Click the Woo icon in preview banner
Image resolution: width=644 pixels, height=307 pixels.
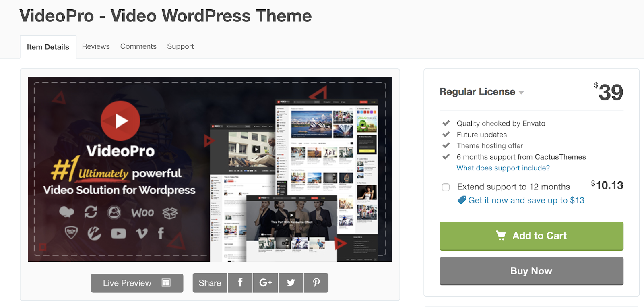(x=142, y=212)
